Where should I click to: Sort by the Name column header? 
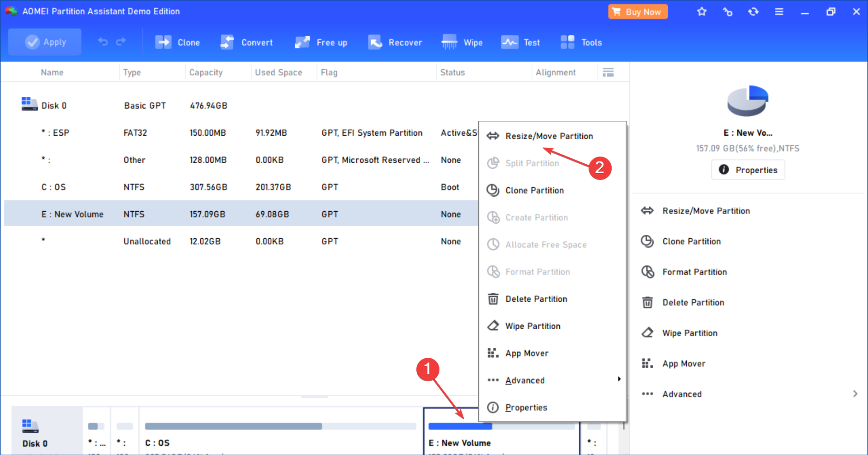[52, 72]
